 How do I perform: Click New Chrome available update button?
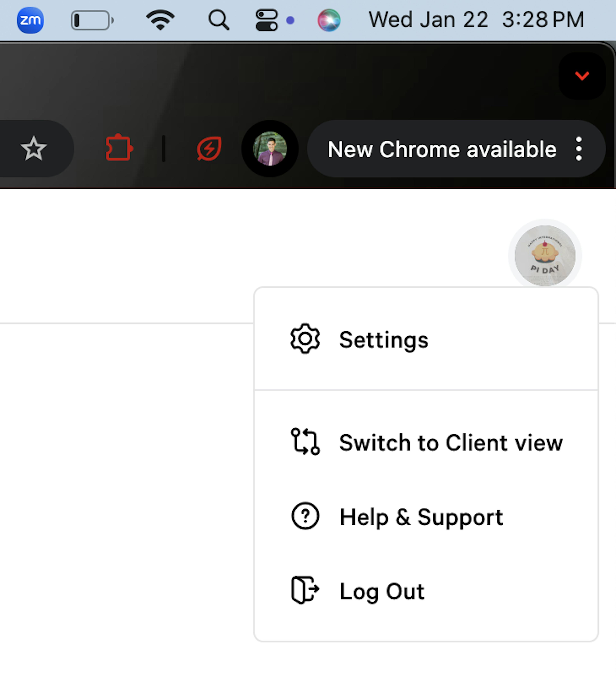442,149
